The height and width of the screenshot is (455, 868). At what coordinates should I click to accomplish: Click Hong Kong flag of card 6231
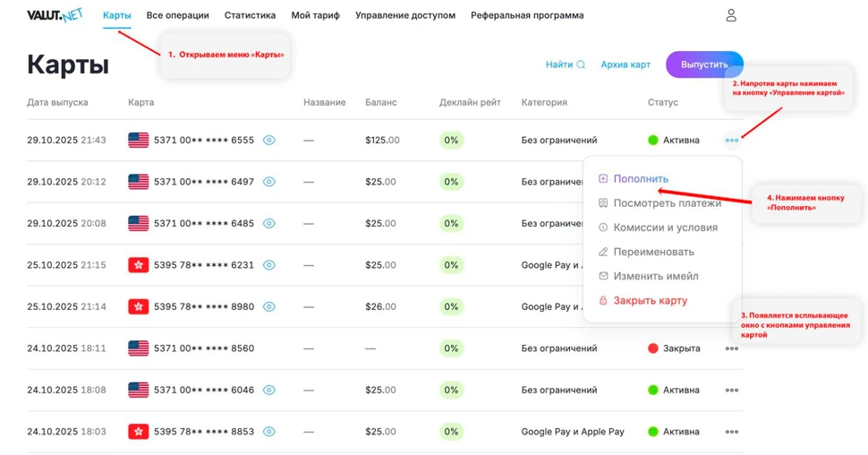pos(139,265)
